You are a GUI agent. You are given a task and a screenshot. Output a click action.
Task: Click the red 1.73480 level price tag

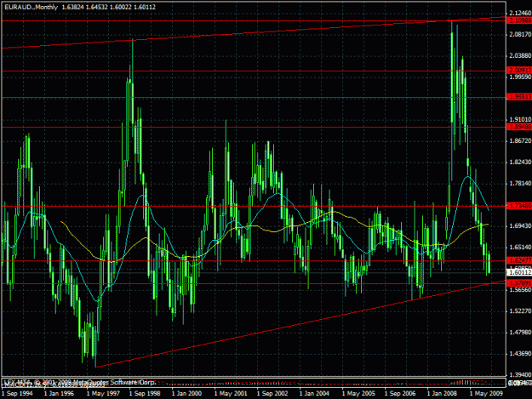[x=519, y=206]
